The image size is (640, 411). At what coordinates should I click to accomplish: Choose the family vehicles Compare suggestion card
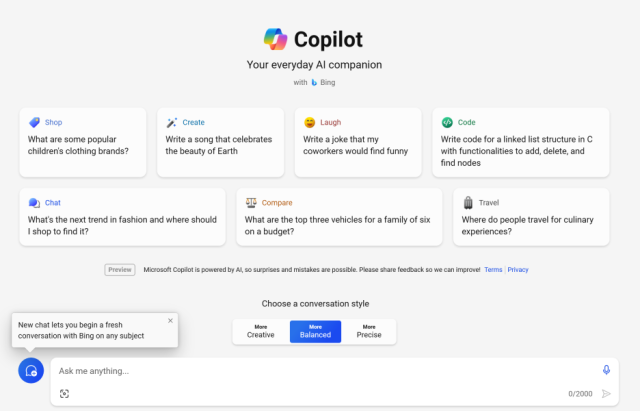click(x=339, y=217)
